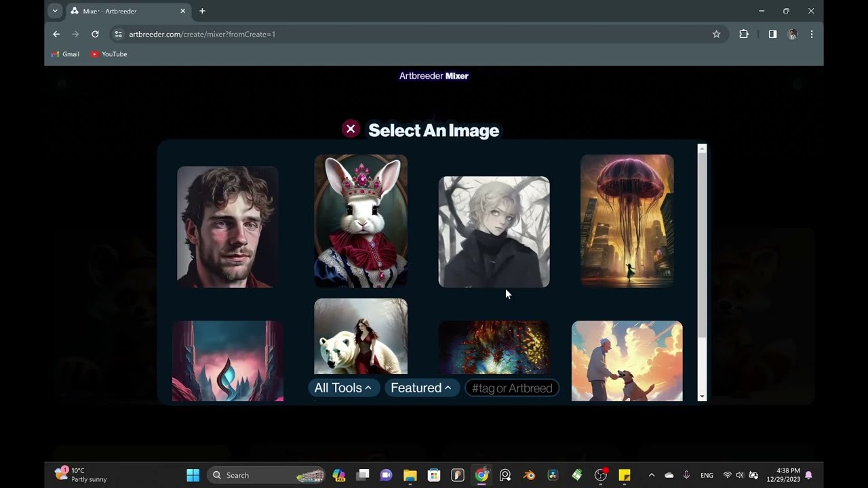Select the curly-haired man portrait
The height and width of the screenshot is (488, 868).
pos(228,227)
